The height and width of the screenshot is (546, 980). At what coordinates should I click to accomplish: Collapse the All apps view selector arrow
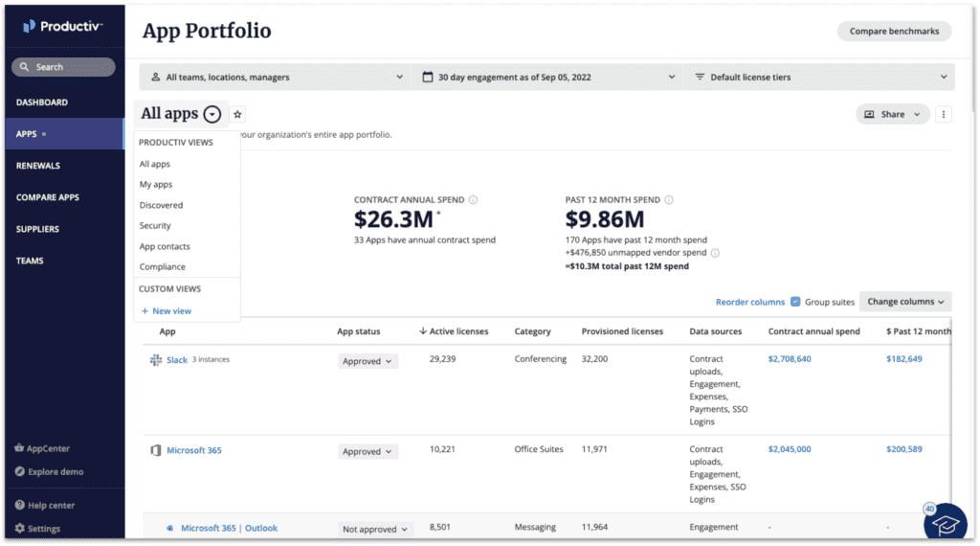click(212, 114)
